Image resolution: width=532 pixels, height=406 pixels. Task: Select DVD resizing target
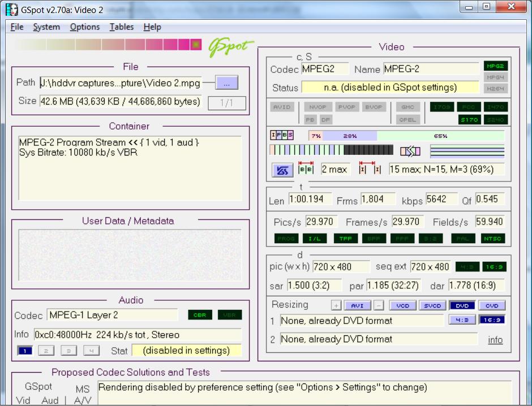pos(462,305)
